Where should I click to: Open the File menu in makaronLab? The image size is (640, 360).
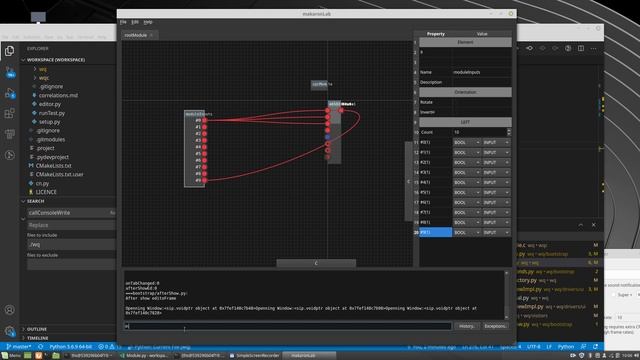pos(123,22)
